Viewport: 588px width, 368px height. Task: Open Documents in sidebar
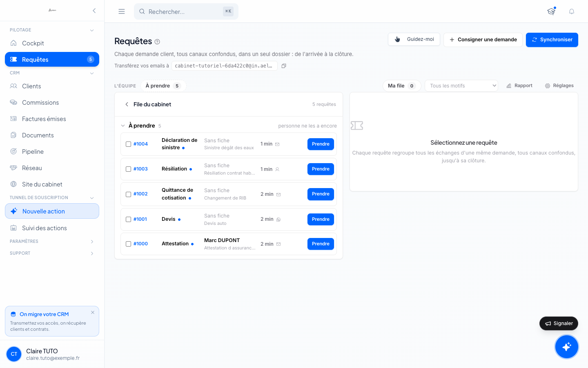point(52,135)
